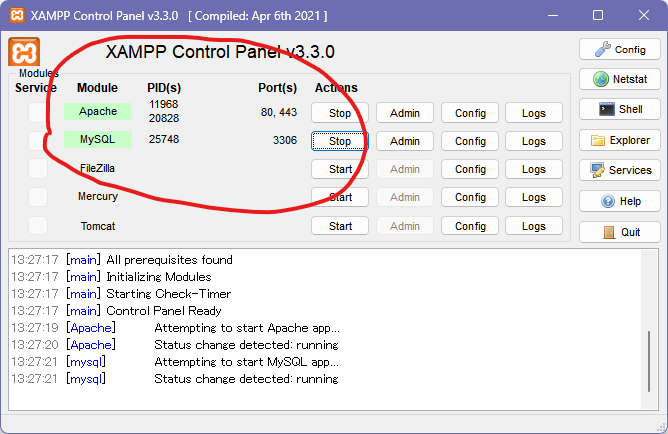Stop the Apache module
The height and width of the screenshot is (434, 668).
coord(340,113)
